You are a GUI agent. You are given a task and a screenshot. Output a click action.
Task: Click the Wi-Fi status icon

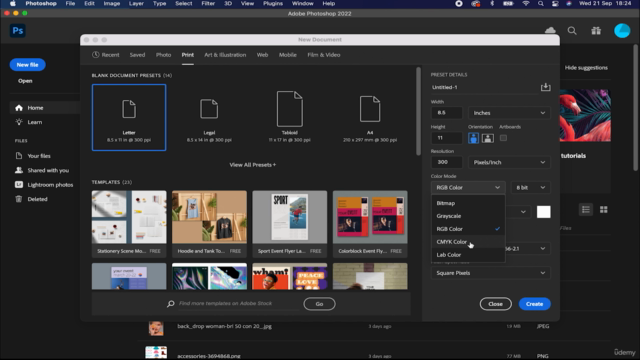526,4
